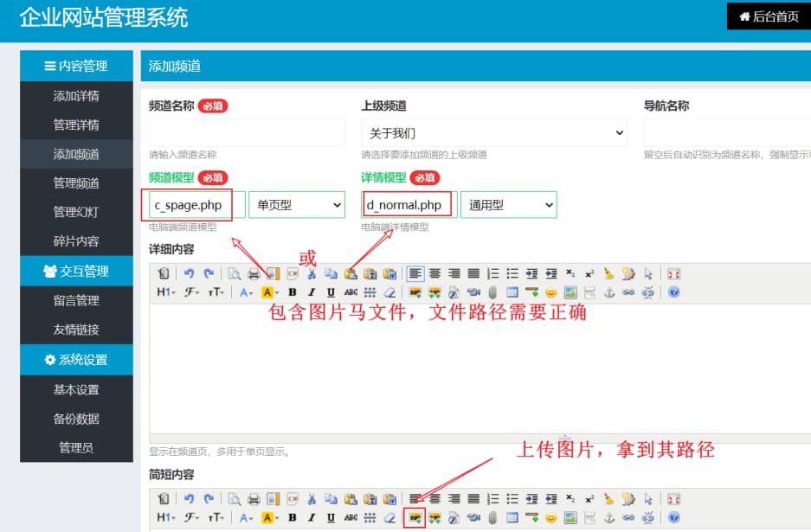Cut selection using 详细内容 scissors icon

312,273
